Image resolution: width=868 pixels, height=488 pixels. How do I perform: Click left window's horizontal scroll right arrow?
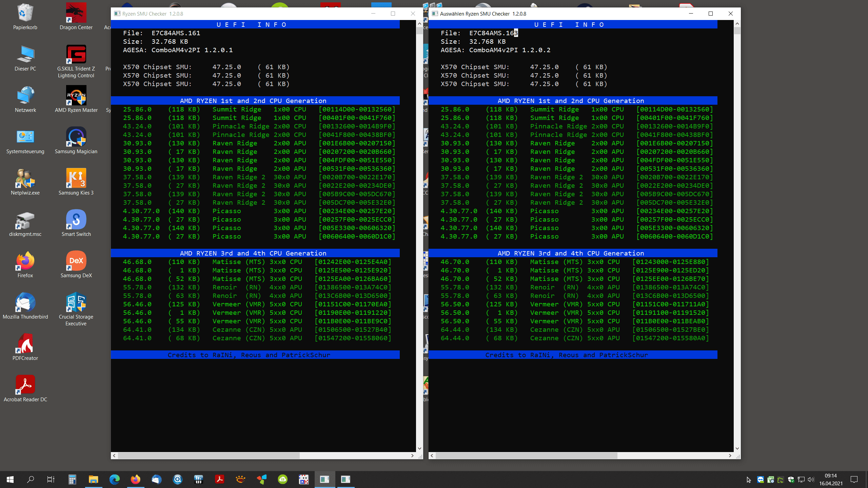[412, 455]
